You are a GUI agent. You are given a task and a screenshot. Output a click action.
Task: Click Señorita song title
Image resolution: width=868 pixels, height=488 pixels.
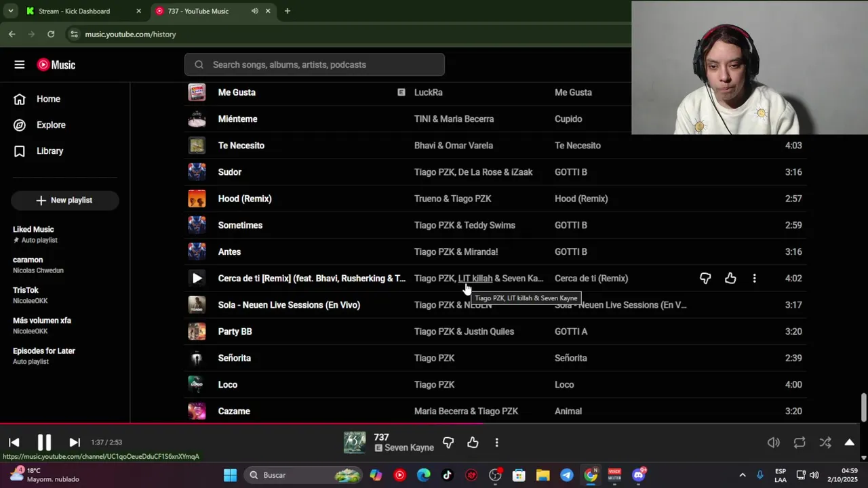[x=235, y=358]
